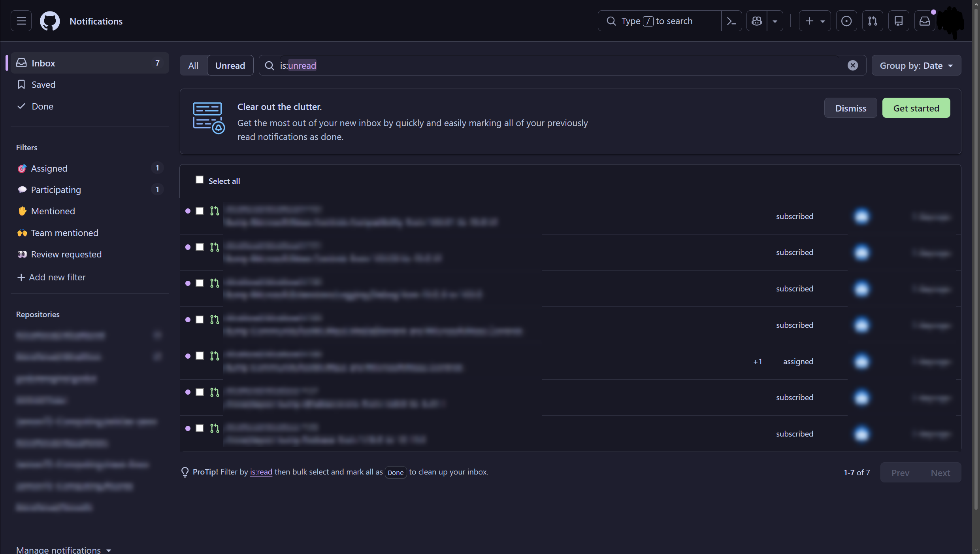980x554 pixels.
Task: Open the Assigned filter
Action: 90,168
